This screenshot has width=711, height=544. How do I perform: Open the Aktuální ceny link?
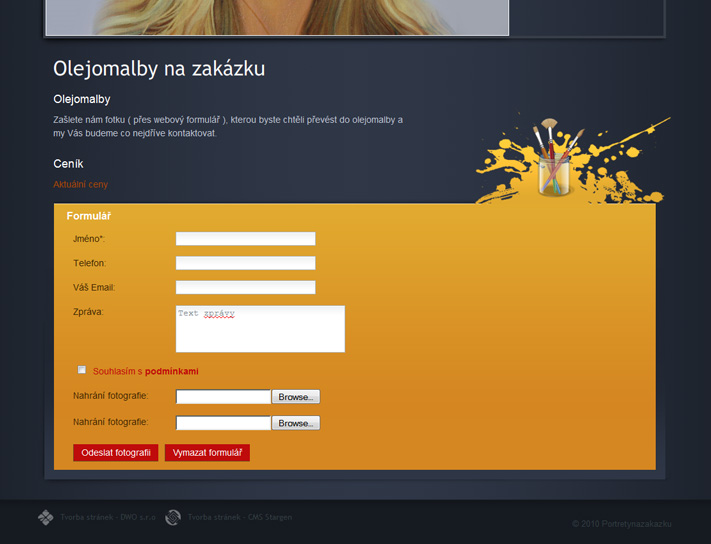(x=80, y=184)
